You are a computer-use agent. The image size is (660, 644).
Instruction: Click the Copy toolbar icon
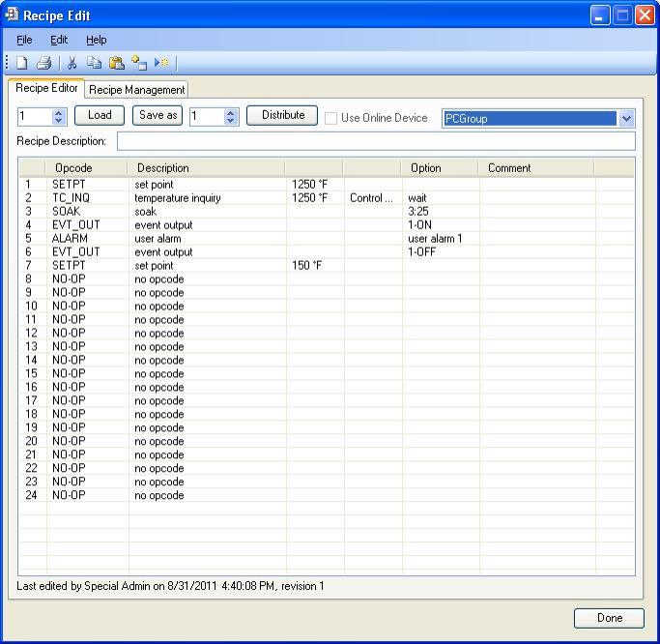94,63
